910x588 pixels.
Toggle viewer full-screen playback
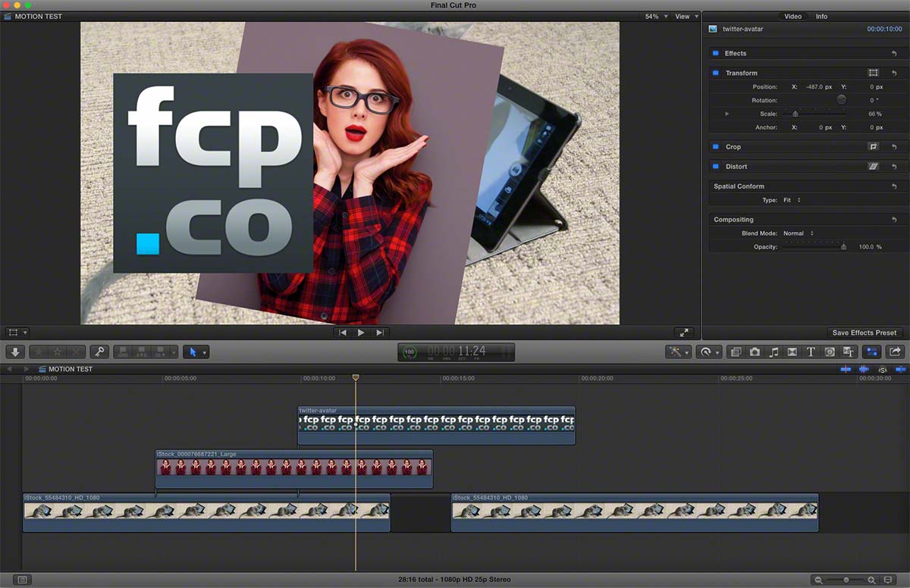point(684,332)
